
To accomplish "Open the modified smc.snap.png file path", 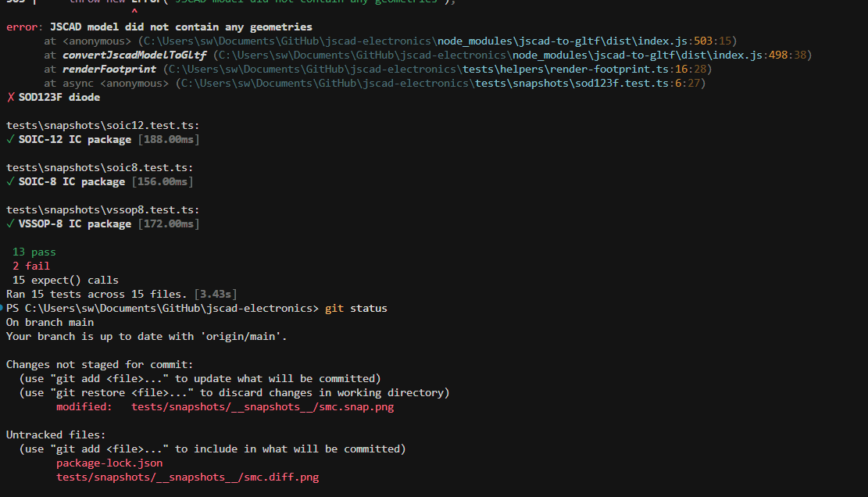I will [263, 407].
